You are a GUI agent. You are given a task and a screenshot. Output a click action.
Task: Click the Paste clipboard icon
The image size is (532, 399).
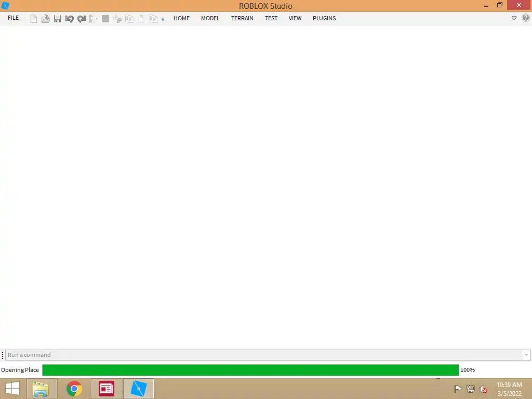click(x=141, y=19)
